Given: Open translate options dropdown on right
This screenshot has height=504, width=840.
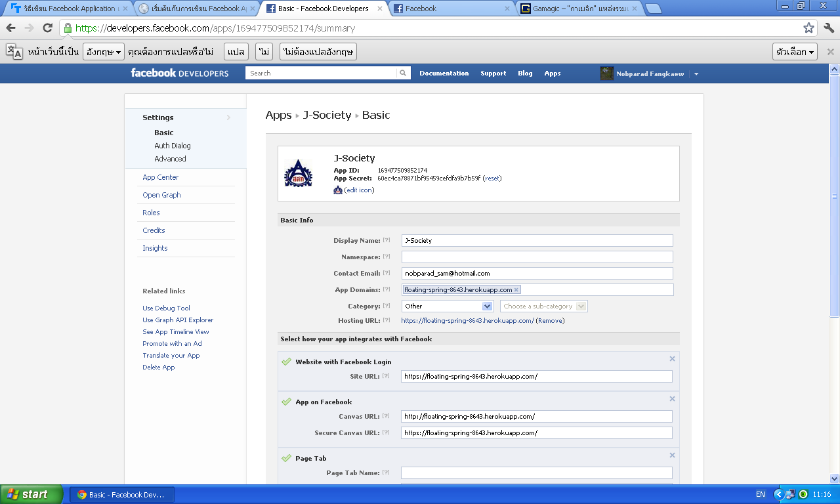Looking at the screenshot, I should click(795, 52).
